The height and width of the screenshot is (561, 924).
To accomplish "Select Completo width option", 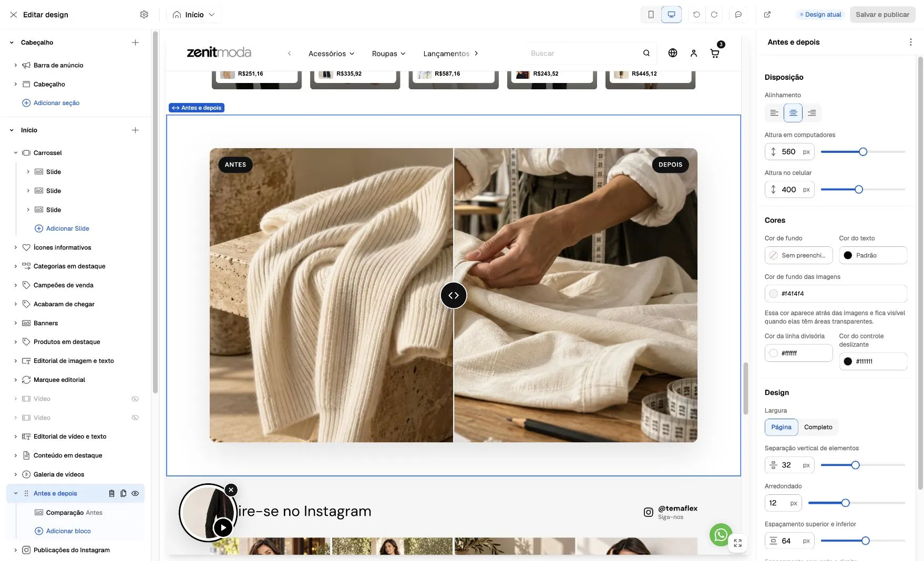I will coord(818,427).
